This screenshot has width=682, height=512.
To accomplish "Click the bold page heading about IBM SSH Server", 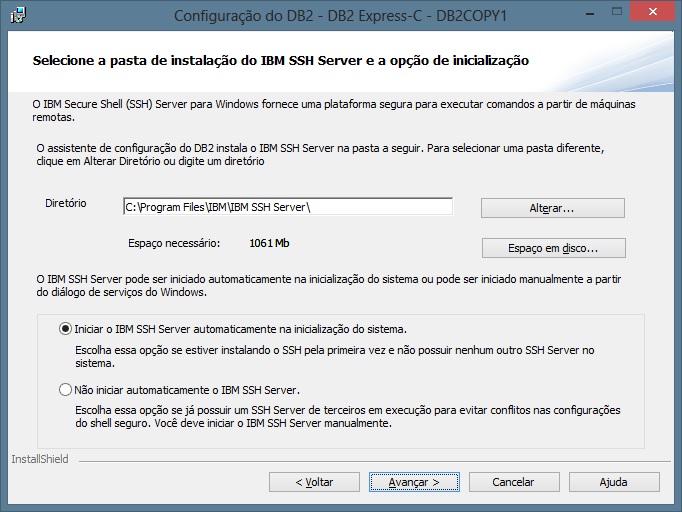I will [x=280, y=61].
